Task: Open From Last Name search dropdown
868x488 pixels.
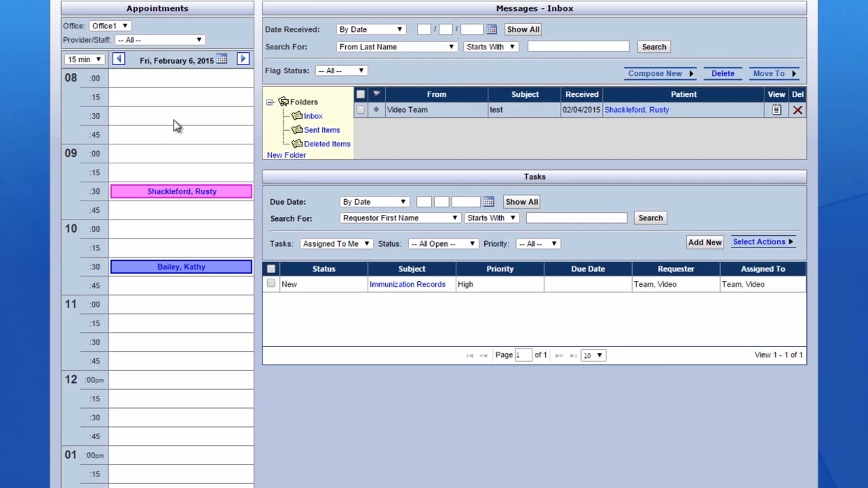Action: point(397,47)
